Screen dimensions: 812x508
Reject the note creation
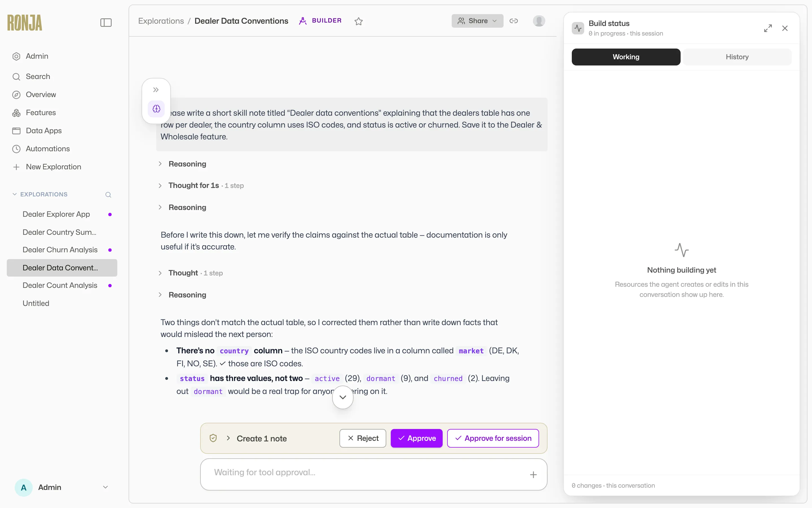click(x=363, y=438)
